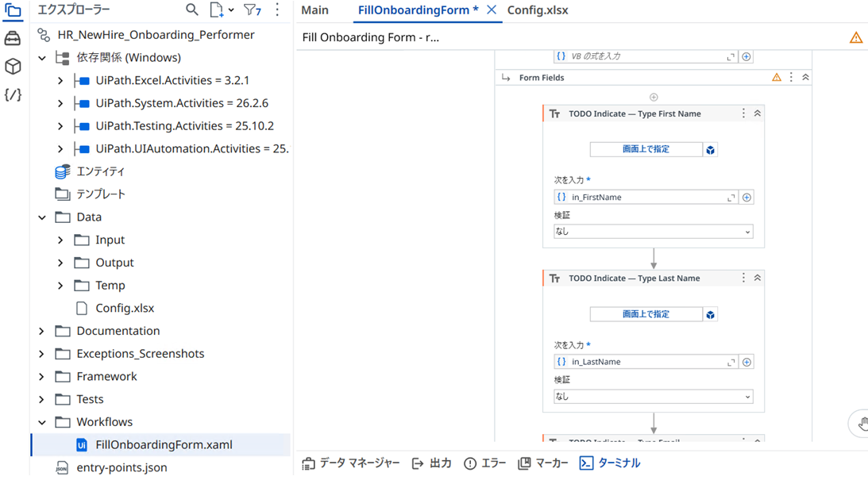Viewport: 868px width, 484px height.
Task: Click the workflow warning triangle icon
Action: (x=856, y=37)
